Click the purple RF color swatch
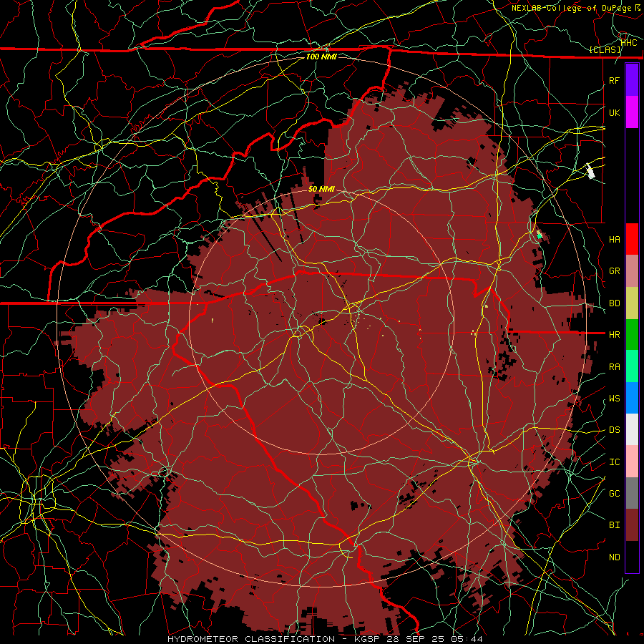The width and height of the screenshot is (644, 644). [x=632, y=80]
